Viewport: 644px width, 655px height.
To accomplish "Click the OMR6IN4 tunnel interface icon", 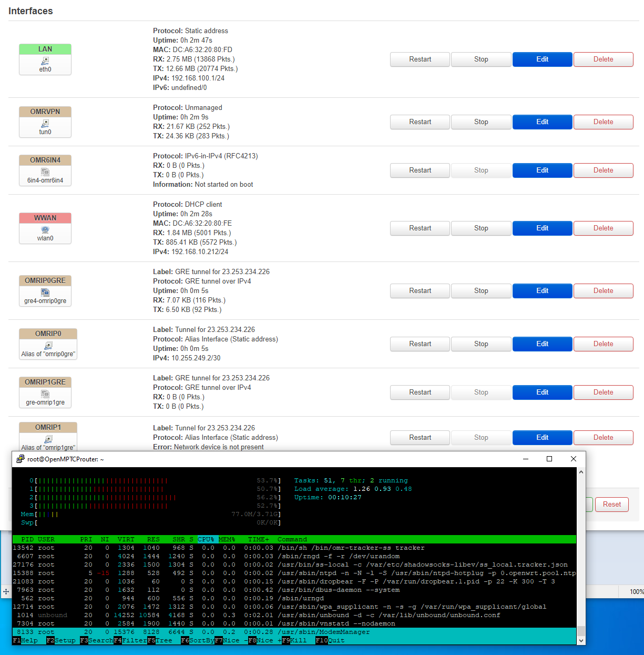I will (45, 172).
